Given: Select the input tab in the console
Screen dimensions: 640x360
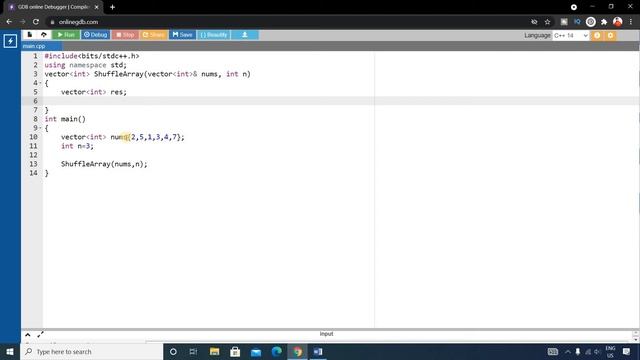Looking at the screenshot, I should click(x=326, y=334).
